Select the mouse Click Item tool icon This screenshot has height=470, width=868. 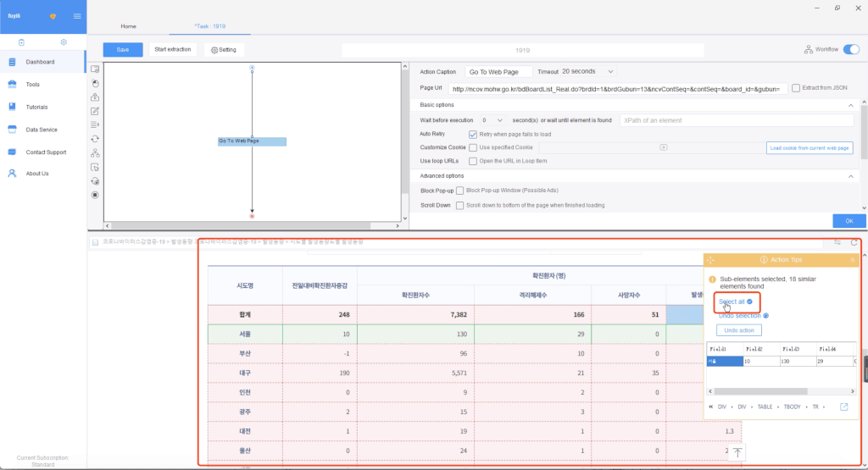click(95, 84)
